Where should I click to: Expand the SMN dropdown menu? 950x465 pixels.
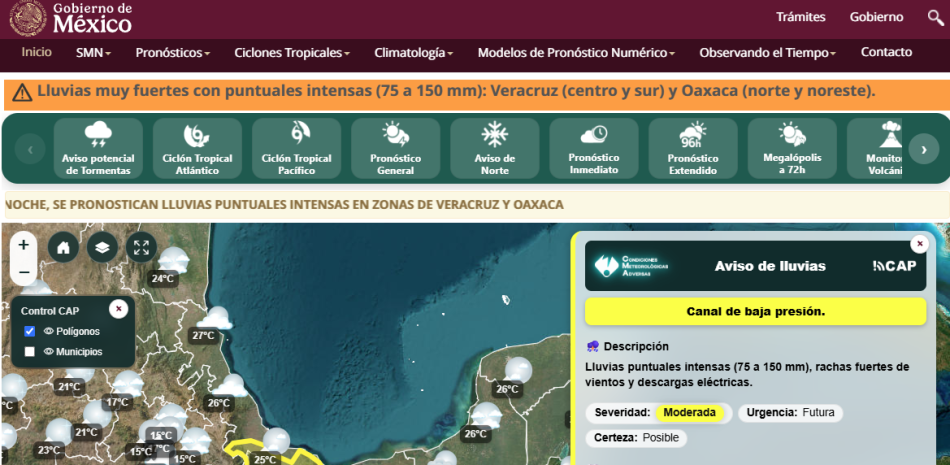(x=93, y=53)
